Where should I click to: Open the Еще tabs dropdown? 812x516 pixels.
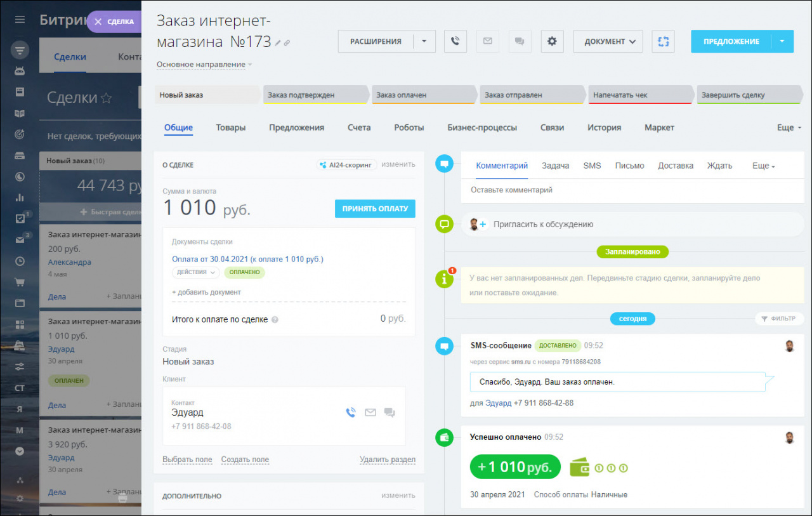[789, 128]
